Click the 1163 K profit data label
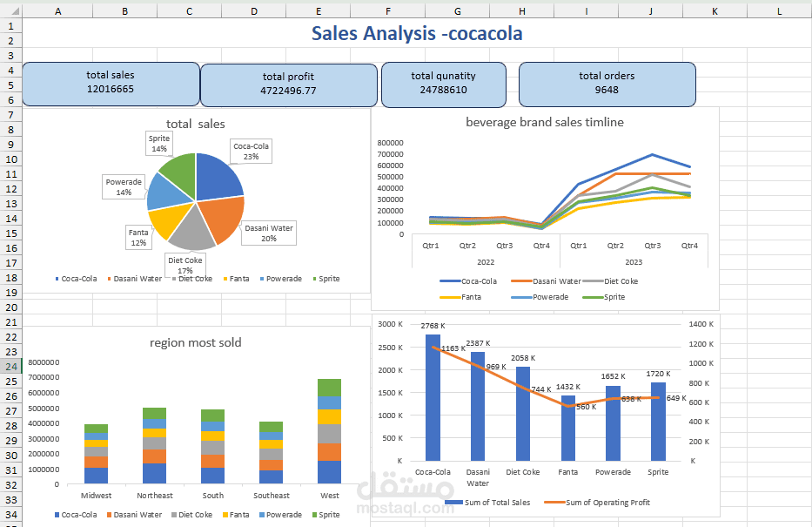Viewport: 812px width, 527px height. tap(453, 348)
